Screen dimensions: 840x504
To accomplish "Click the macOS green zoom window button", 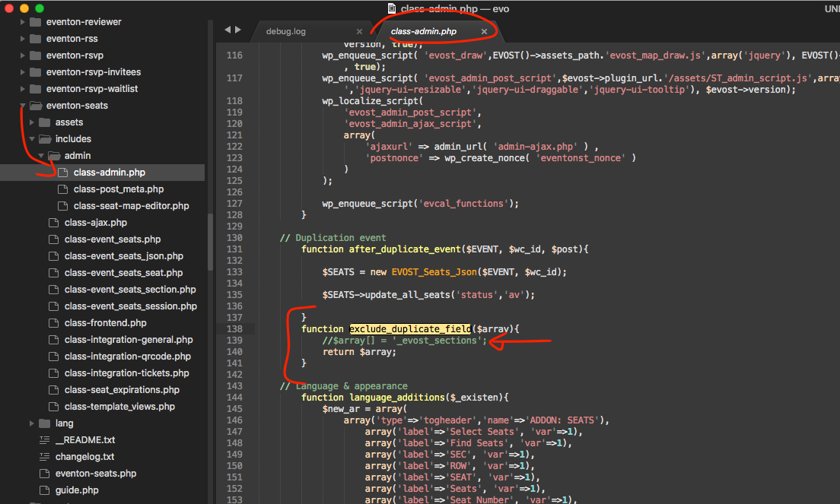I will 40,8.
